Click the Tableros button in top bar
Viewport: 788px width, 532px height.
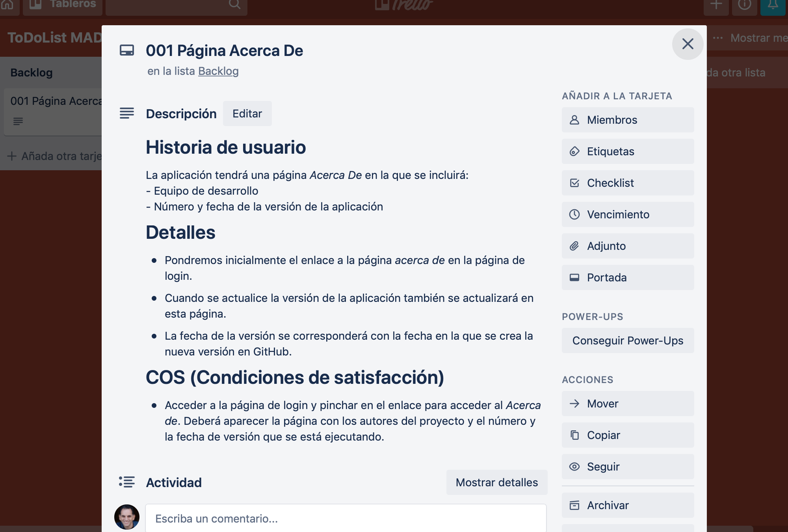point(63,5)
